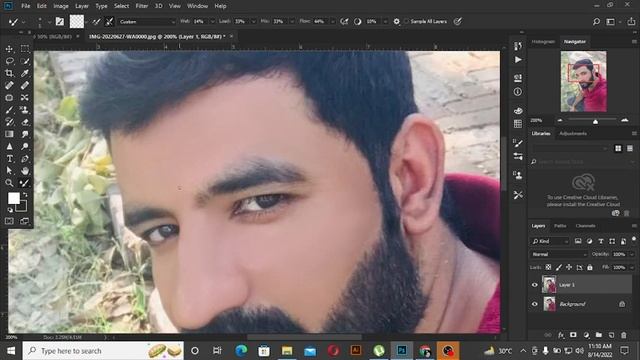This screenshot has width=640, height=360.
Task: Select the Lasso tool
Action: (9, 61)
